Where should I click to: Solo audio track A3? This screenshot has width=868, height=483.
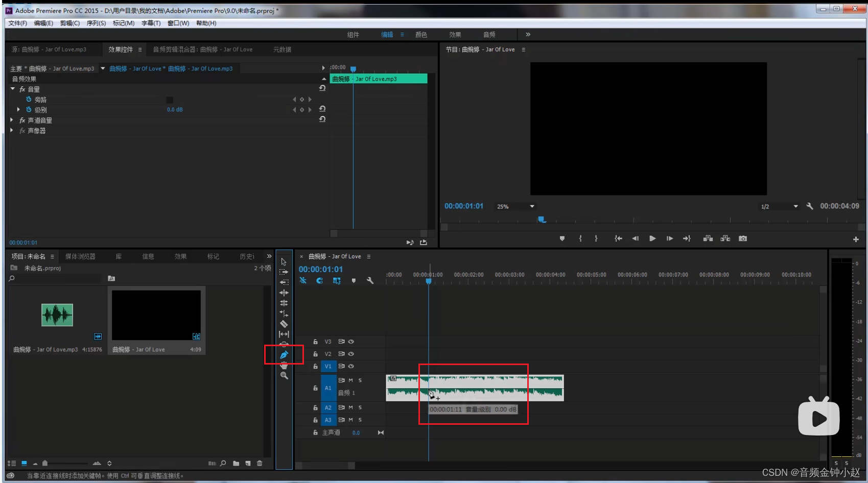[360, 420]
